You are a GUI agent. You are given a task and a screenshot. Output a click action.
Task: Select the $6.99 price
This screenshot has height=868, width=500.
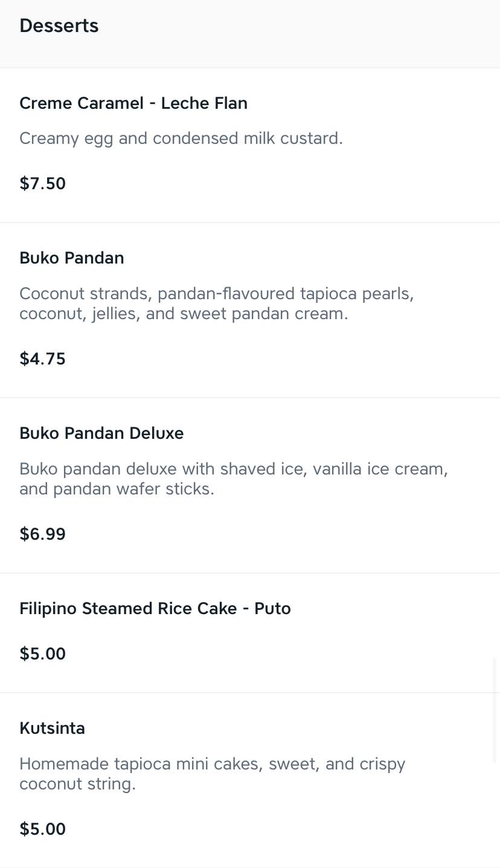click(43, 534)
